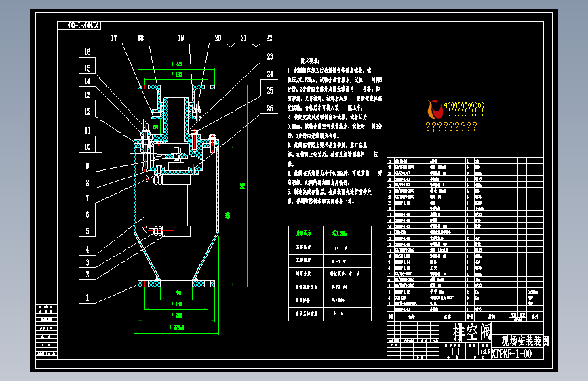Click part callout number 21

(243, 38)
